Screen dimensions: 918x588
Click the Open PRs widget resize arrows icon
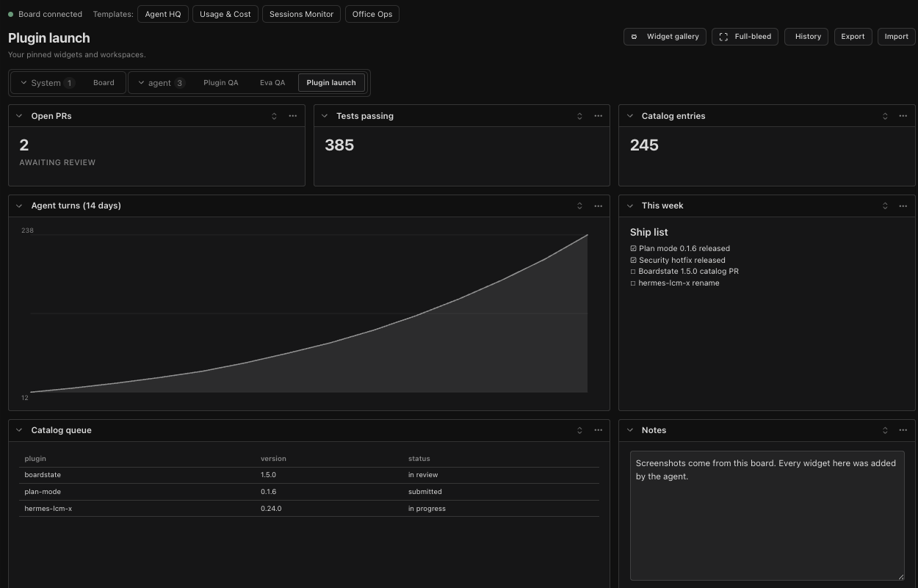[x=274, y=116]
